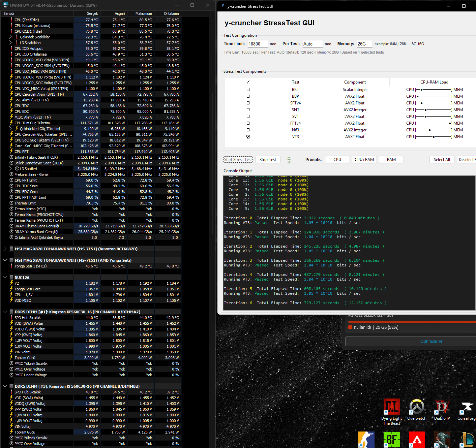
Task: Enable the N63 test checkbox
Action: 248,130
